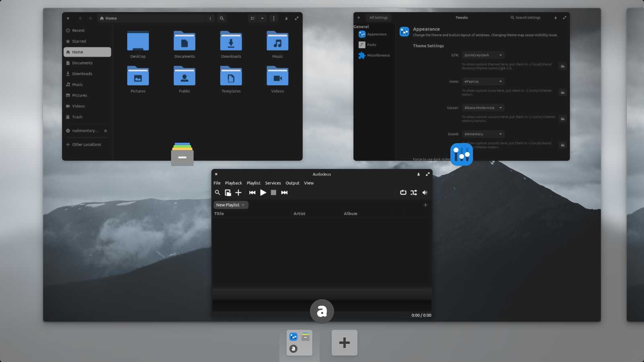Add new workspace with plus thumbnail
644x362 pixels.
[x=345, y=343]
